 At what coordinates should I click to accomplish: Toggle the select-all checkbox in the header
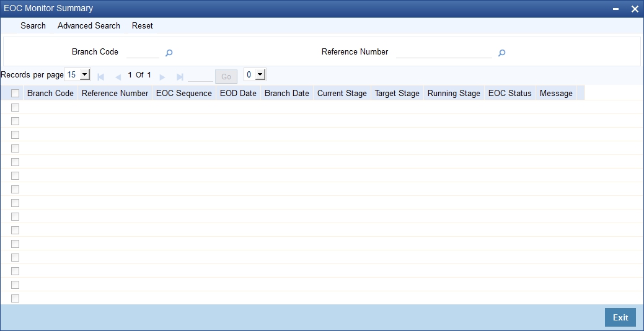coord(15,94)
